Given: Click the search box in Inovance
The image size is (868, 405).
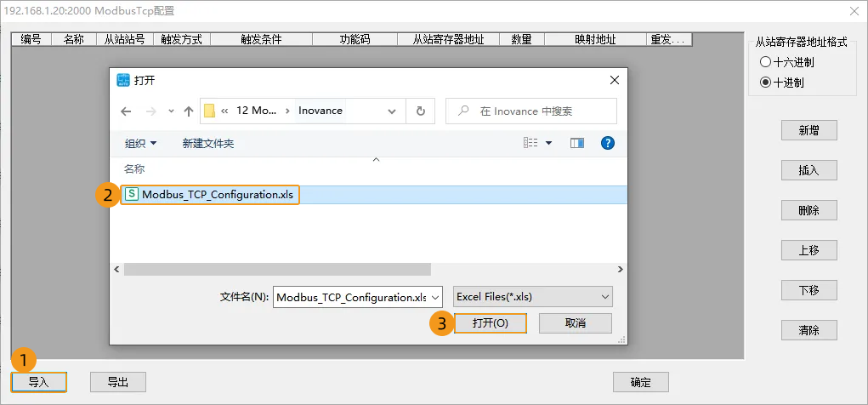Looking at the screenshot, I should pos(530,111).
